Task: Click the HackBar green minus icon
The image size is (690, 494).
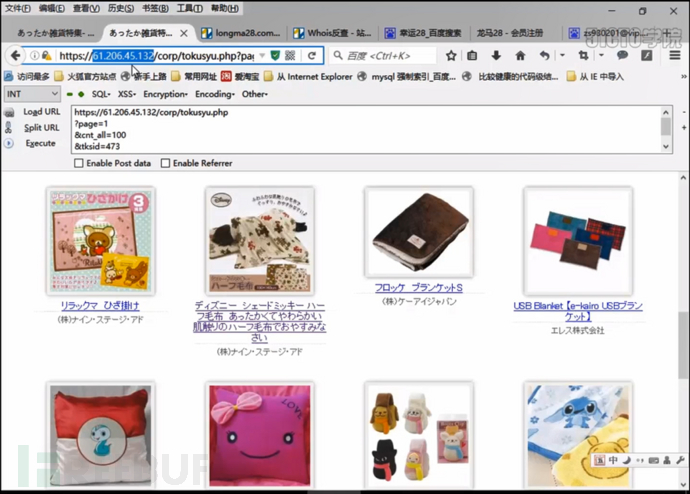Action: coord(70,94)
